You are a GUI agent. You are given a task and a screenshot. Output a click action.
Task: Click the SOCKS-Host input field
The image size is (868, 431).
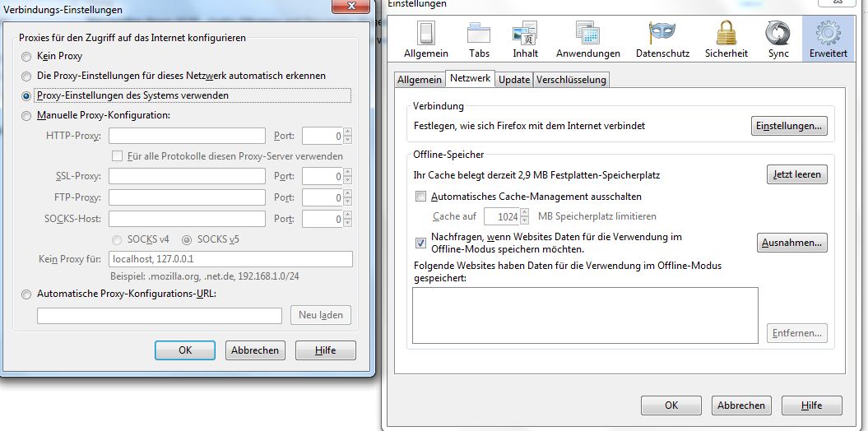(187, 219)
